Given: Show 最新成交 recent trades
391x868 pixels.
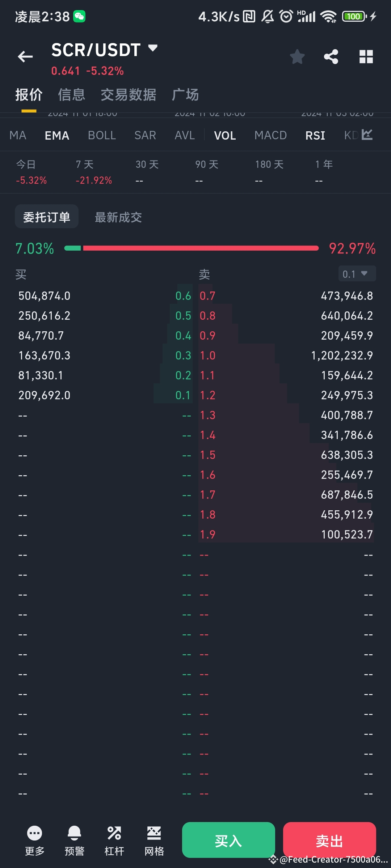Looking at the screenshot, I should coord(118,217).
